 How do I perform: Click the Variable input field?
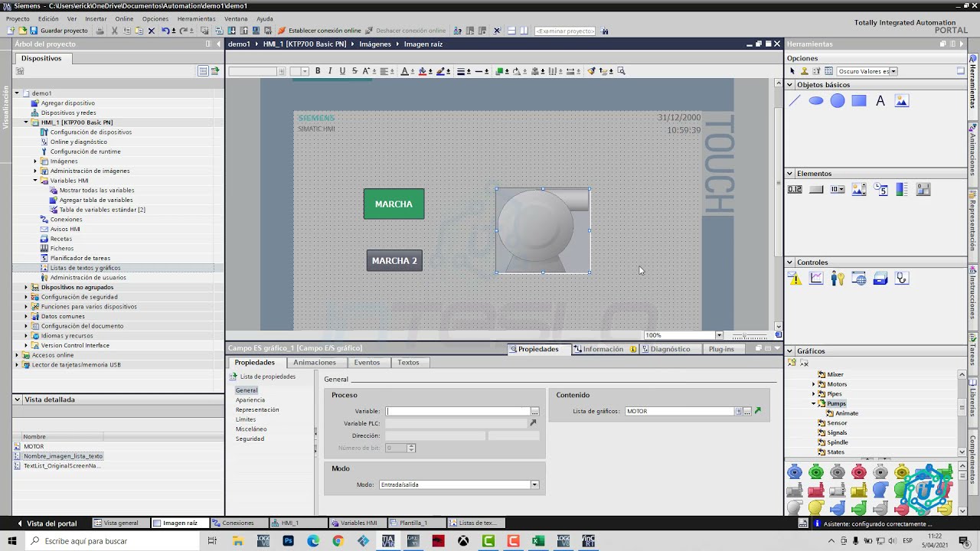tap(458, 412)
